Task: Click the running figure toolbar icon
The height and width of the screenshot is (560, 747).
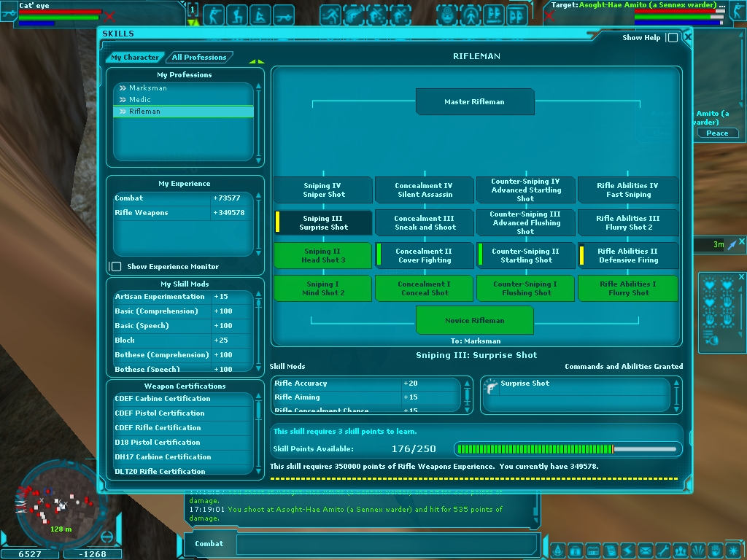Action: tap(330, 15)
